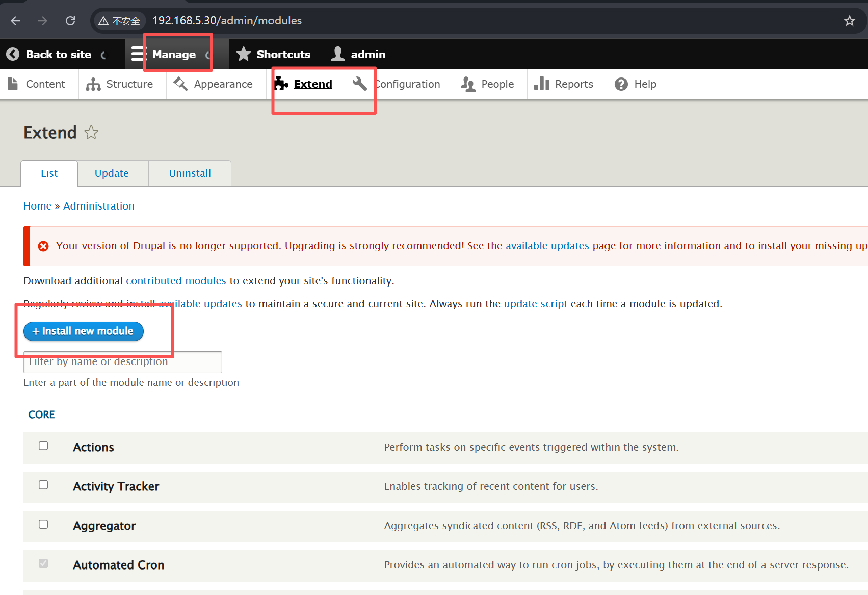Open available updates link in error message
The height and width of the screenshot is (595, 868).
click(547, 246)
